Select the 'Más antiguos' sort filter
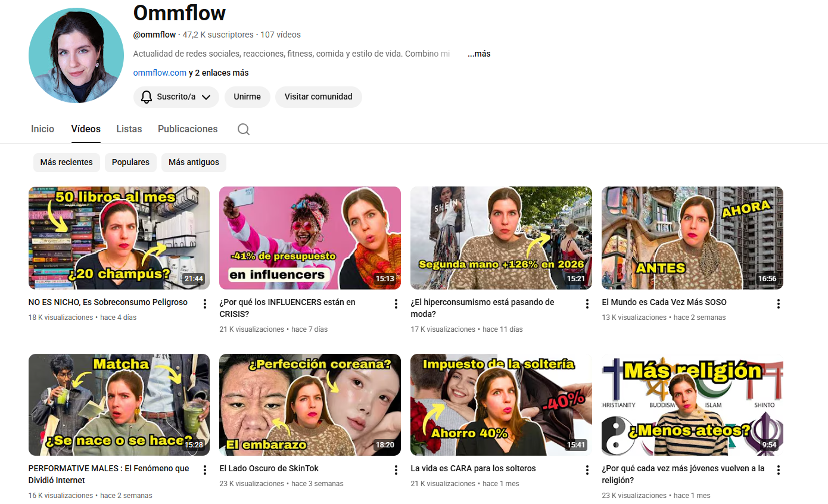The height and width of the screenshot is (504, 828). point(194,162)
